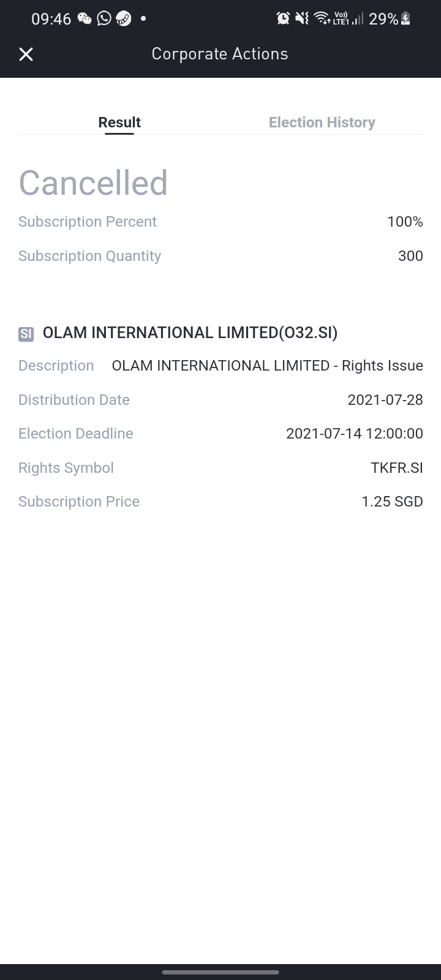
Task: Tap the Wi-Fi status icon
Action: [x=322, y=19]
